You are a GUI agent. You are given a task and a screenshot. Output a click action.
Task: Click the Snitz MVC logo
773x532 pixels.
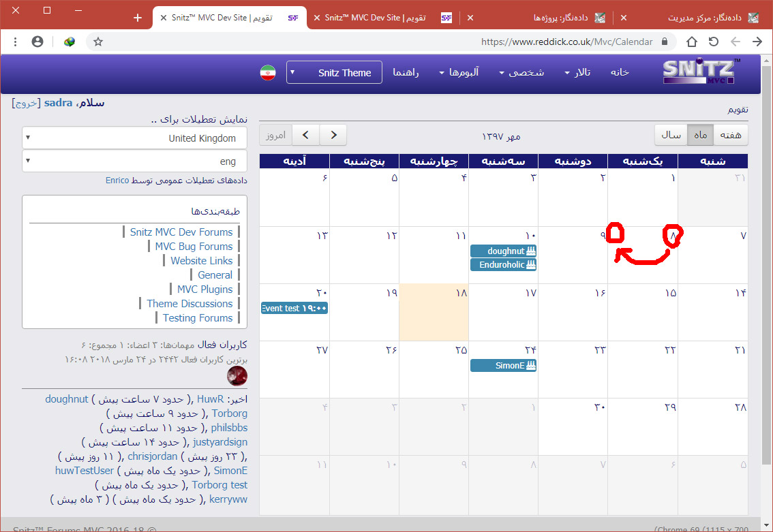[x=699, y=72]
